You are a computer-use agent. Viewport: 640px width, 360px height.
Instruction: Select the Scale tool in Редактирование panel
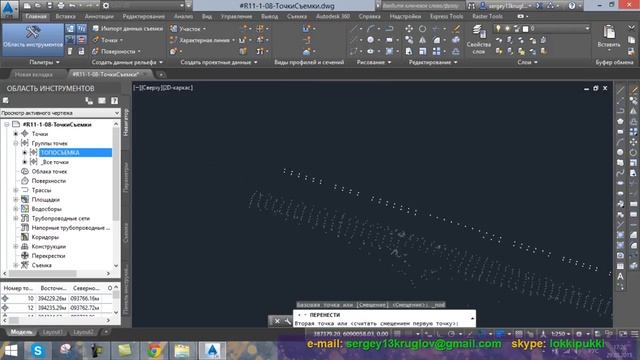coord(422,51)
